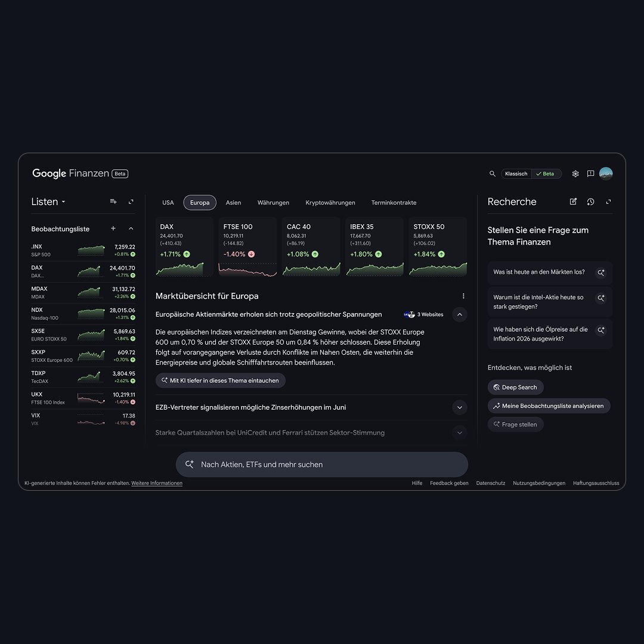This screenshot has height=644, width=644.
Task: Select UKX FTSE 100 Index row
Action: tap(83, 398)
